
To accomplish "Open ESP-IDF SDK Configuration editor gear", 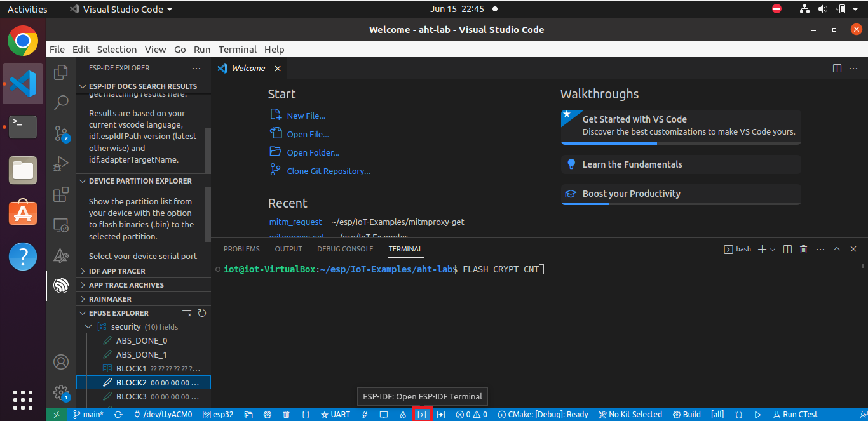I will 268,415.
